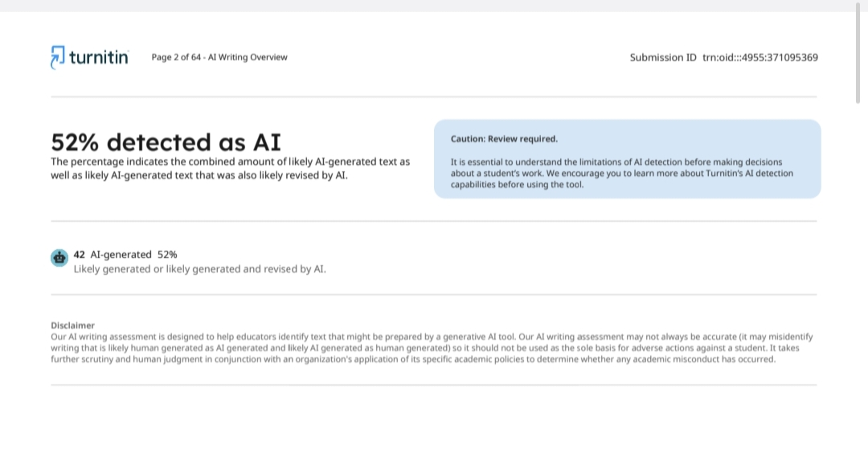Click the '42 AI-generated 52%' line
Screen dimensions: 868x463
coord(125,254)
